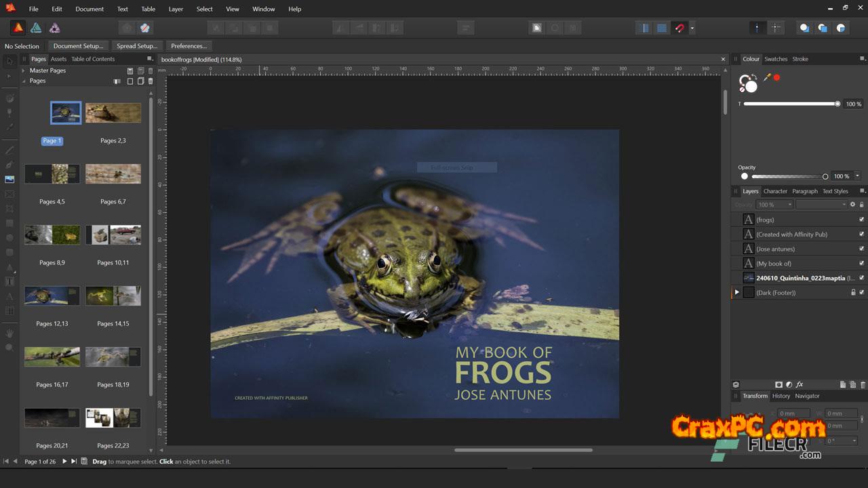Expand the Master Pages section
This screenshot has height=488, width=868.
click(x=24, y=70)
